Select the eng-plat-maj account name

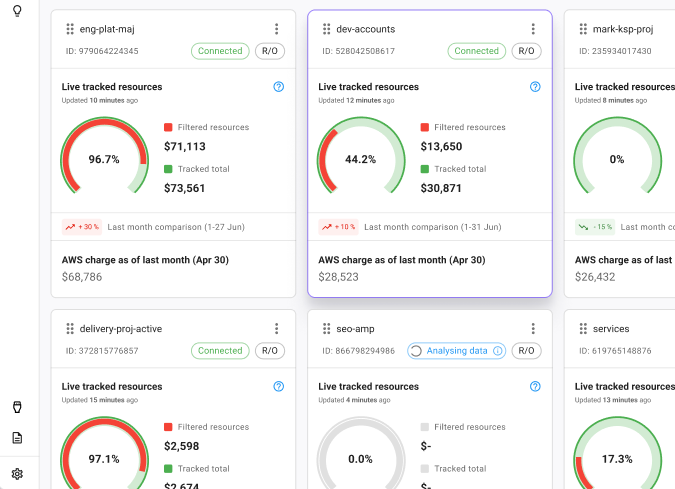(107, 29)
